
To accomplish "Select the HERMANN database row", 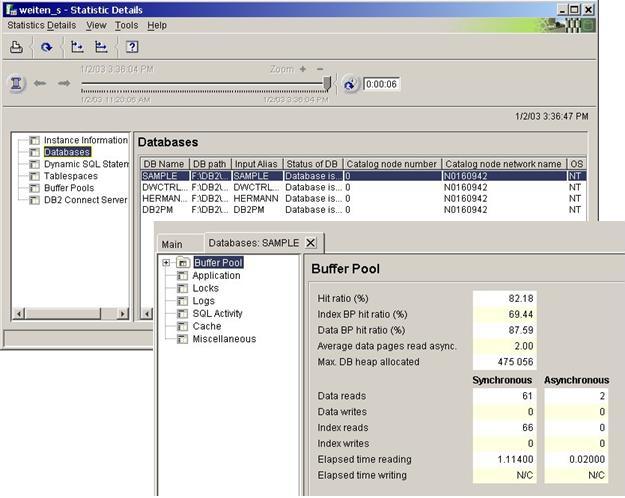I will coord(364,198).
